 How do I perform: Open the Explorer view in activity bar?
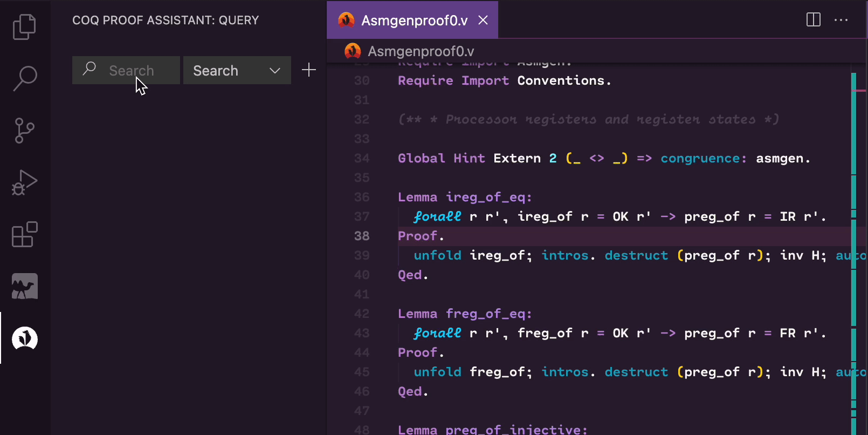click(x=24, y=27)
